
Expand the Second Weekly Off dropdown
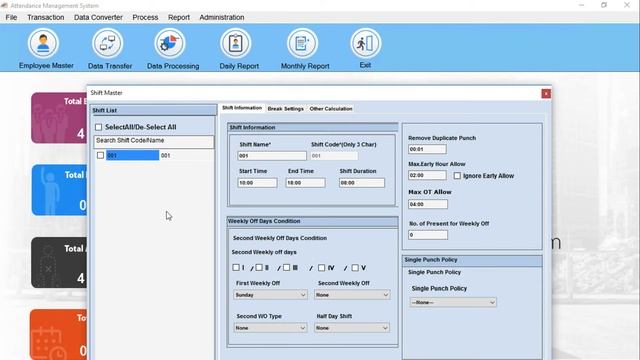click(352, 295)
